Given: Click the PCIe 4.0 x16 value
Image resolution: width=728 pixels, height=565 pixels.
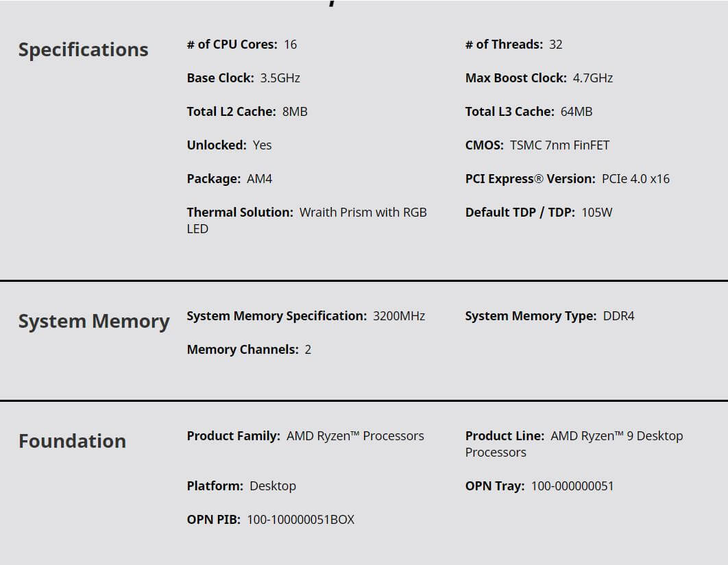Looking at the screenshot, I should click(635, 179).
